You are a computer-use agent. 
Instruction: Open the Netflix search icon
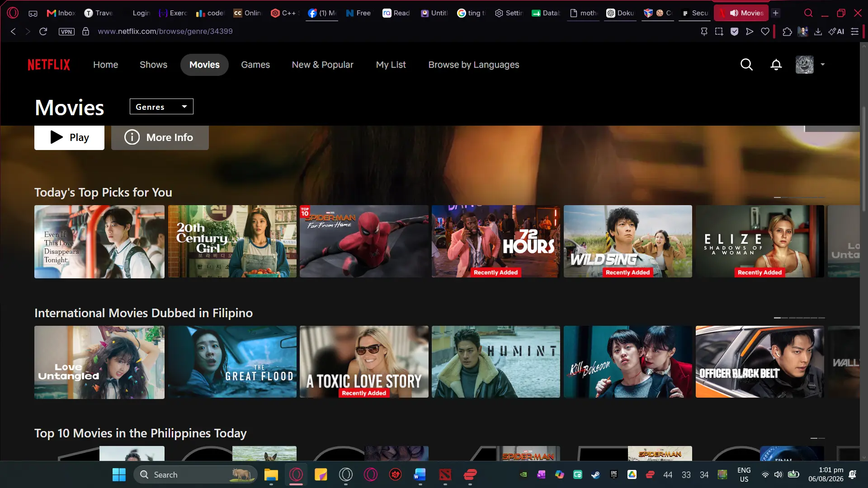(x=746, y=65)
